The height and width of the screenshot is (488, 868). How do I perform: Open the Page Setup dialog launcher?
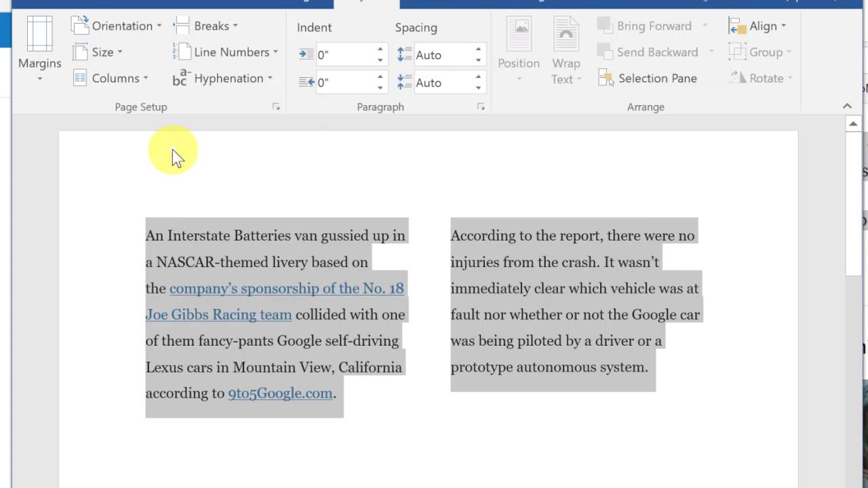point(276,107)
